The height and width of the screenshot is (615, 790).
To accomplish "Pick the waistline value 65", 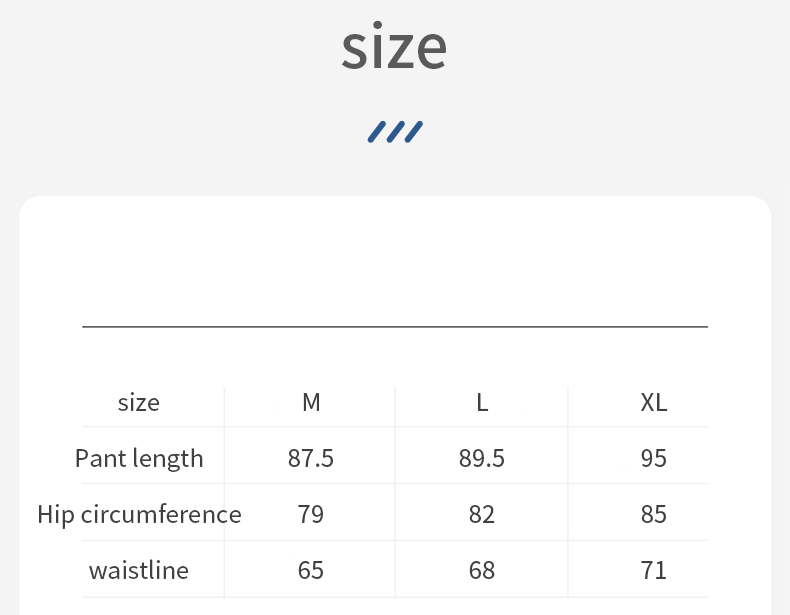I will point(311,571).
